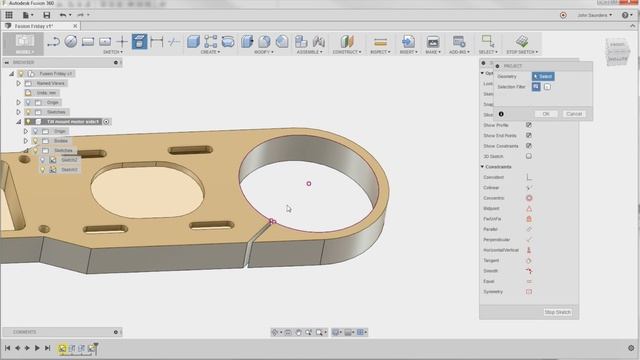The image size is (640, 360).
Task: Toggle visibility bulb of Sketch2
Action: coord(42,160)
